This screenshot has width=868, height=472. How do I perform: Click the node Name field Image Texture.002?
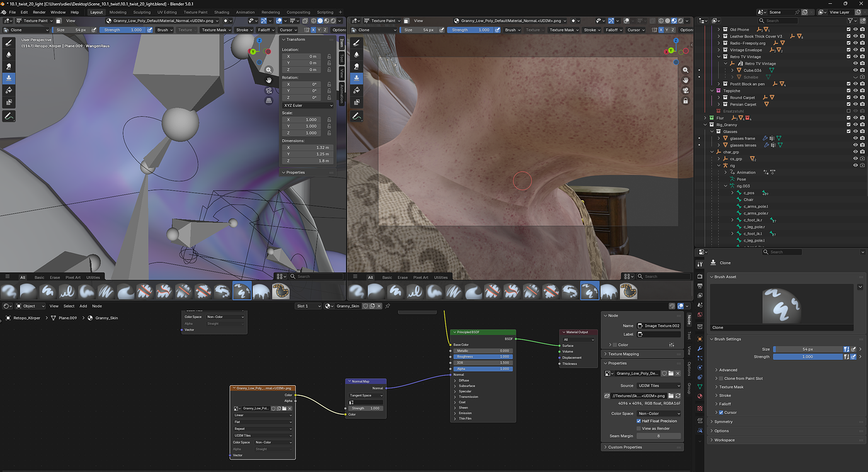pyautogui.click(x=659, y=326)
